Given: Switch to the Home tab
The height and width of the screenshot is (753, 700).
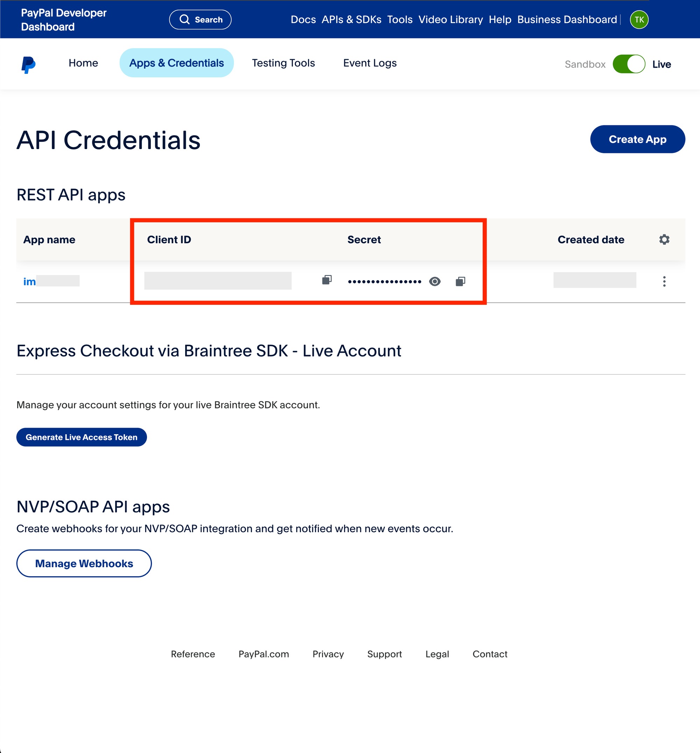Looking at the screenshot, I should point(83,63).
